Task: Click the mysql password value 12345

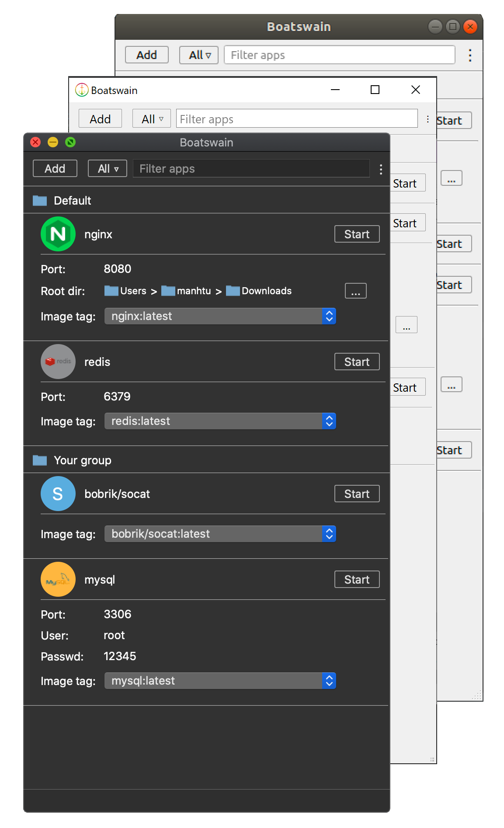Action: pyautogui.click(x=120, y=656)
